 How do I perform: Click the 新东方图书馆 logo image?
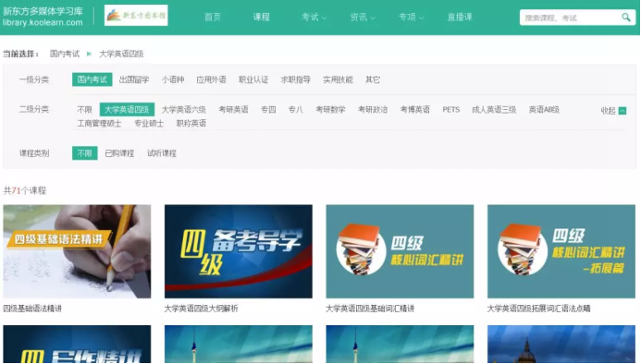click(136, 16)
